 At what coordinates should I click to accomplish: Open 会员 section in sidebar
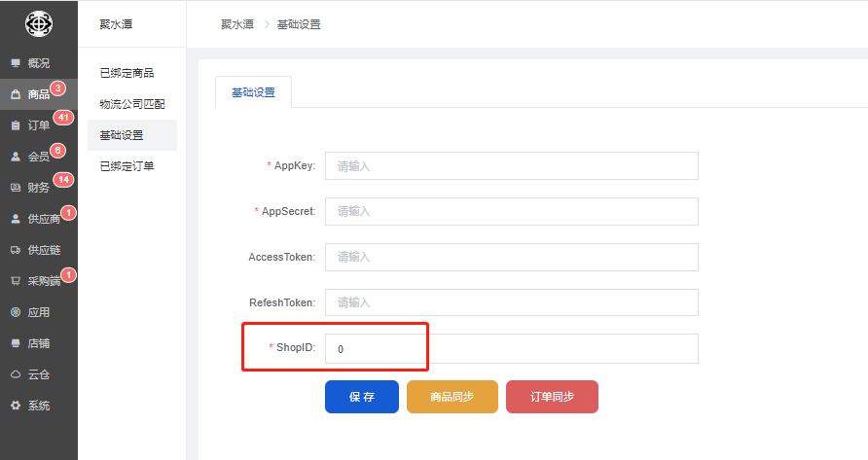tap(39, 157)
